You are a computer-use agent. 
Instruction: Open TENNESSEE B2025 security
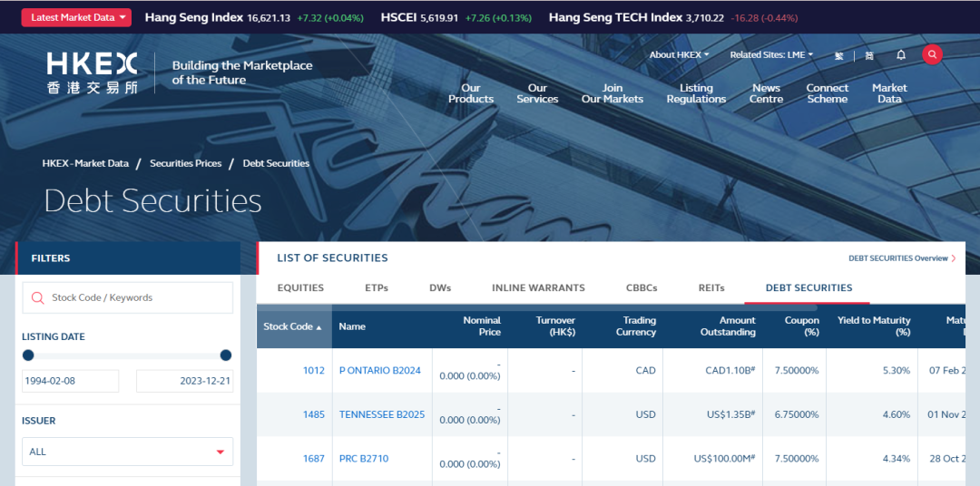(382, 414)
